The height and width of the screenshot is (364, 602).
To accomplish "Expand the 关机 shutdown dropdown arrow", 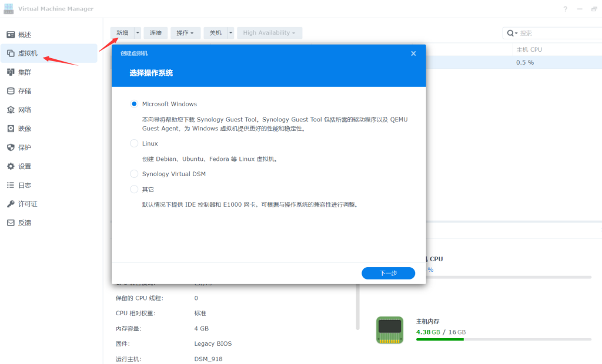I will point(229,33).
